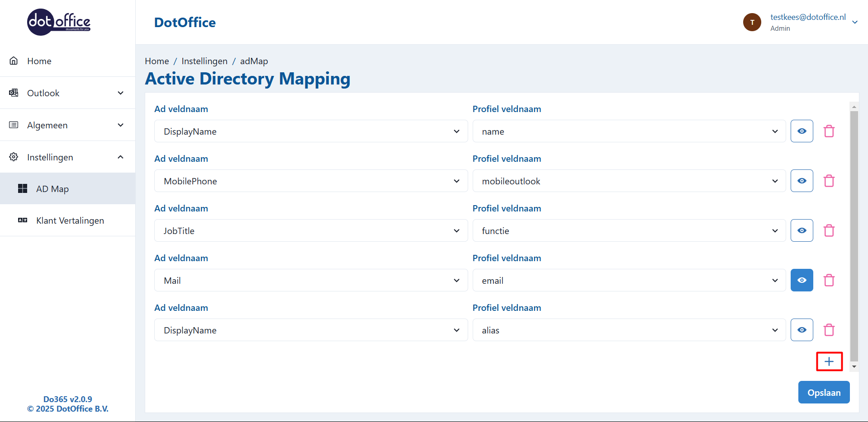
Task: Open account menu for testkees@dotoffice.nl
Action: tap(854, 22)
